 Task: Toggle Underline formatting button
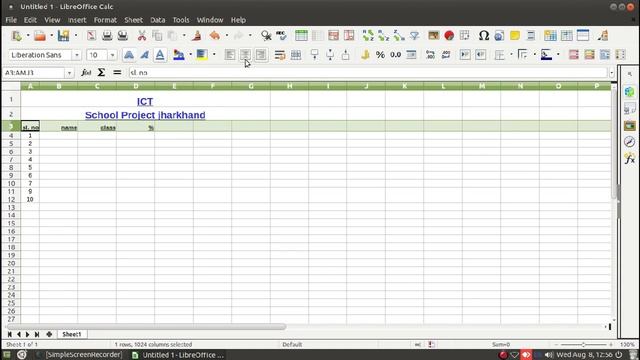coord(160,55)
